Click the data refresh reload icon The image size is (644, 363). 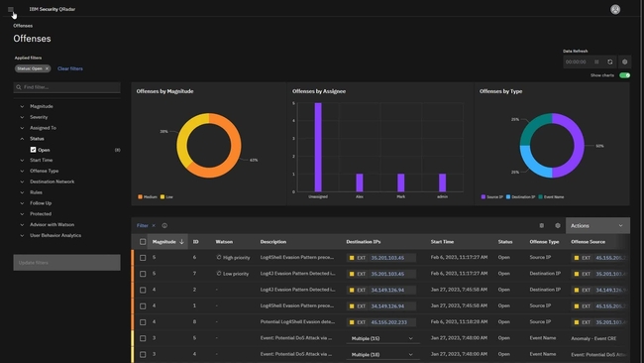(610, 62)
